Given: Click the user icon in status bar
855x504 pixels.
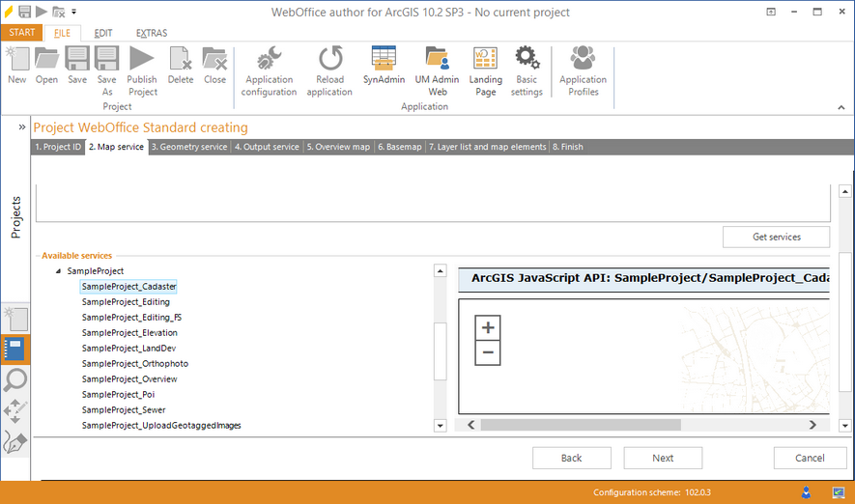Looking at the screenshot, I should (x=806, y=492).
